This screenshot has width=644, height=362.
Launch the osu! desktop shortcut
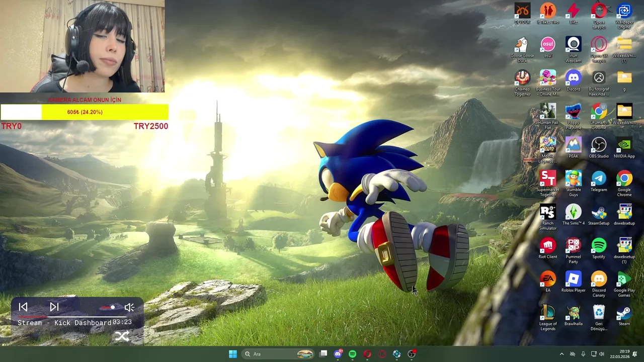(x=548, y=47)
